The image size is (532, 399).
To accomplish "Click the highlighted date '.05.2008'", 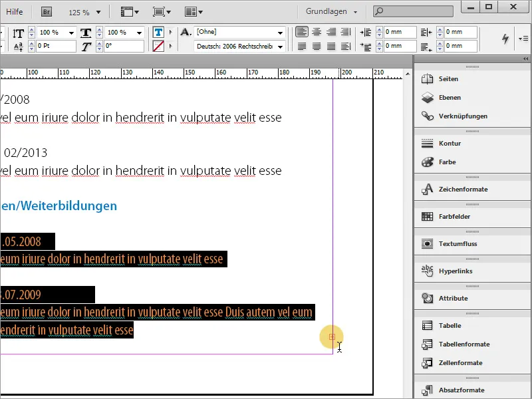I will click(x=21, y=242).
